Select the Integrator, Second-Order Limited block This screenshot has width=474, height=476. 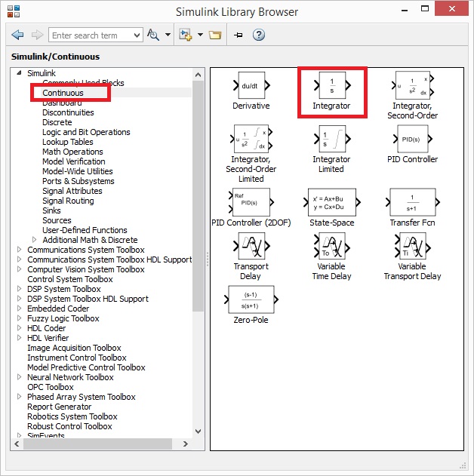251,139
